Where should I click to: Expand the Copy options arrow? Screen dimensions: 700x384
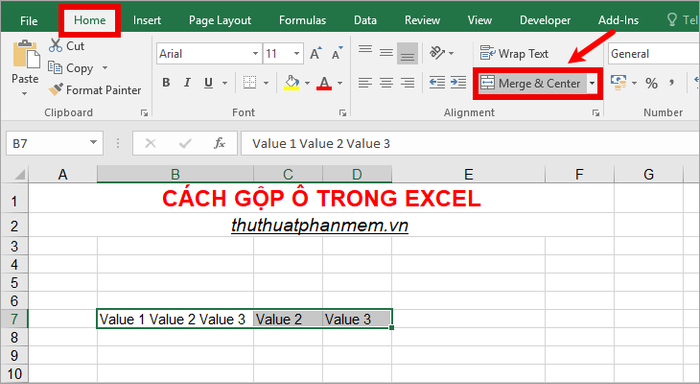coord(105,68)
